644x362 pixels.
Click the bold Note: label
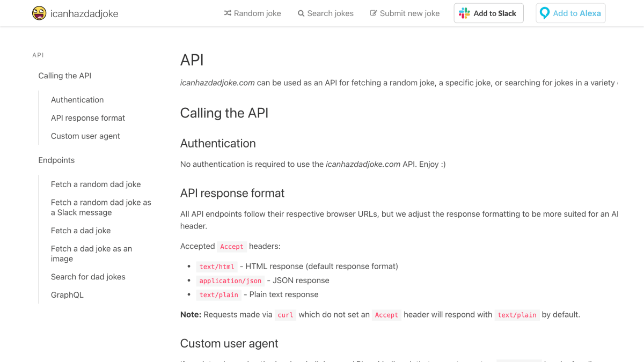pos(191,315)
